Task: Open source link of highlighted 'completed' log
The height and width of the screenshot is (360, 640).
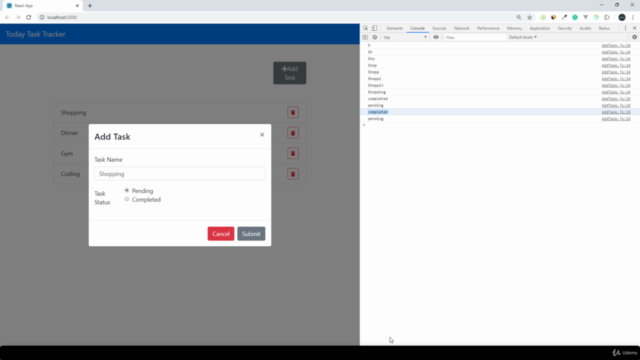Action: click(x=616, y=112)
